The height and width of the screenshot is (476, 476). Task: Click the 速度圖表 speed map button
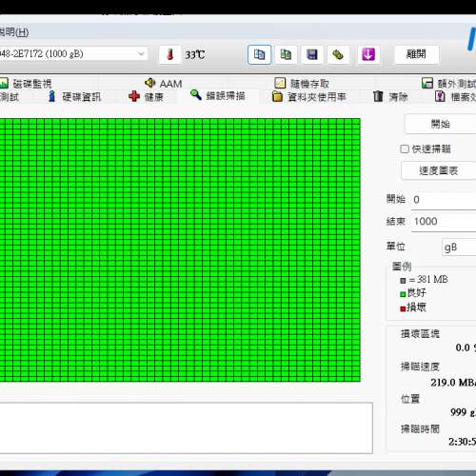click(439, 170)
